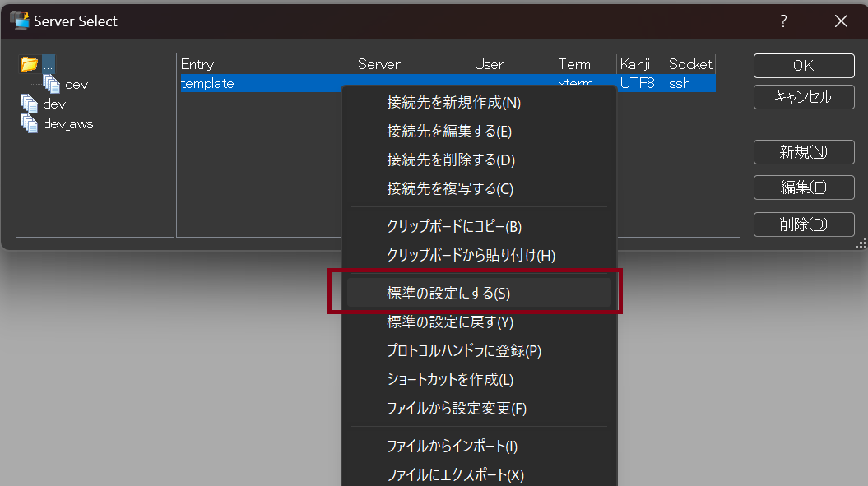Screen dimensions: 868x486
Task: Click the Server column header
Action: (413, 64)
